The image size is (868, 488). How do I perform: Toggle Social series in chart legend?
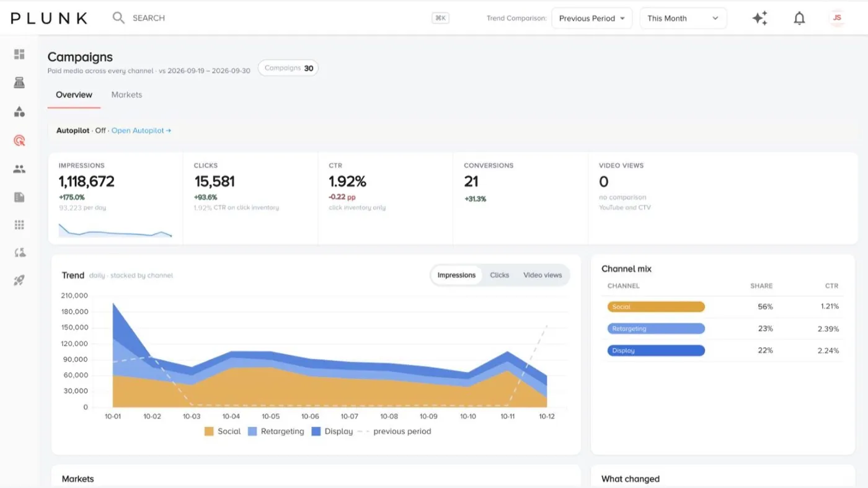(x=222, y=432)
